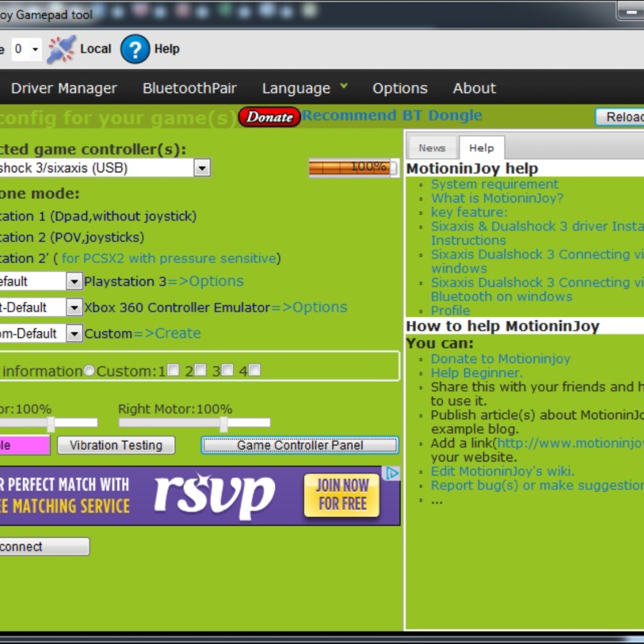Click the rsvp logo in the ad banner
Viewport: 644px width, 644px height.
coord(214,496)
